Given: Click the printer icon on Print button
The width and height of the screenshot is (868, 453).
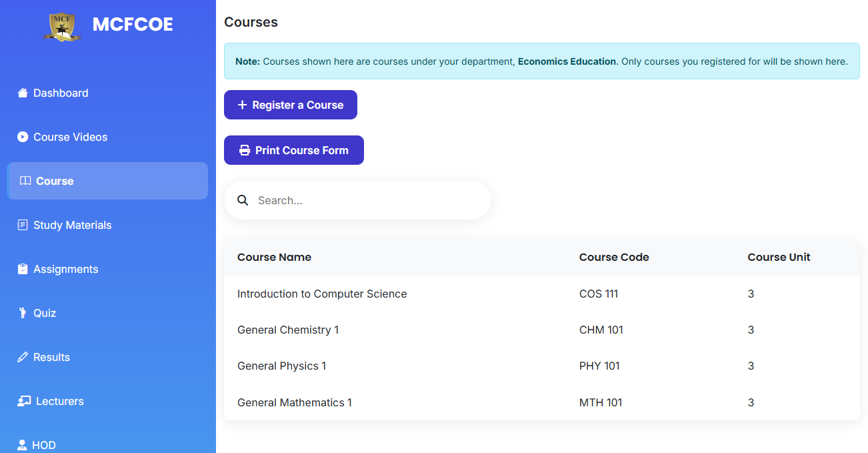Looking at the screenshot, I should (x=245, y=150).
